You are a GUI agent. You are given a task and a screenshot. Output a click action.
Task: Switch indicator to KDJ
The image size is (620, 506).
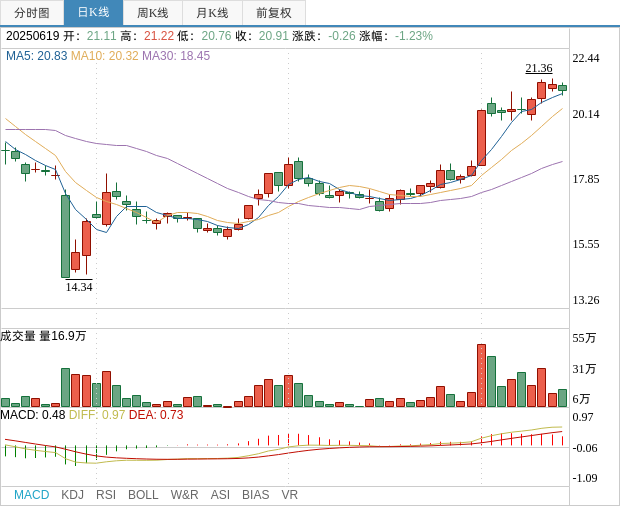click(72, 495)
